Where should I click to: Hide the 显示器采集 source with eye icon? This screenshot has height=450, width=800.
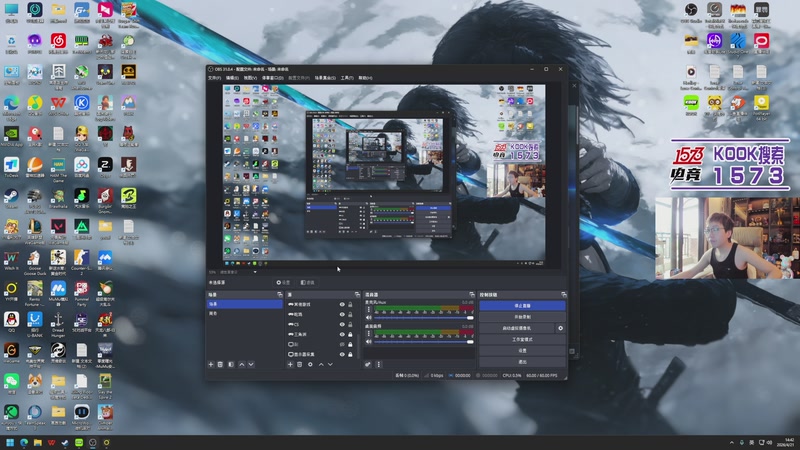pos(342,354)
